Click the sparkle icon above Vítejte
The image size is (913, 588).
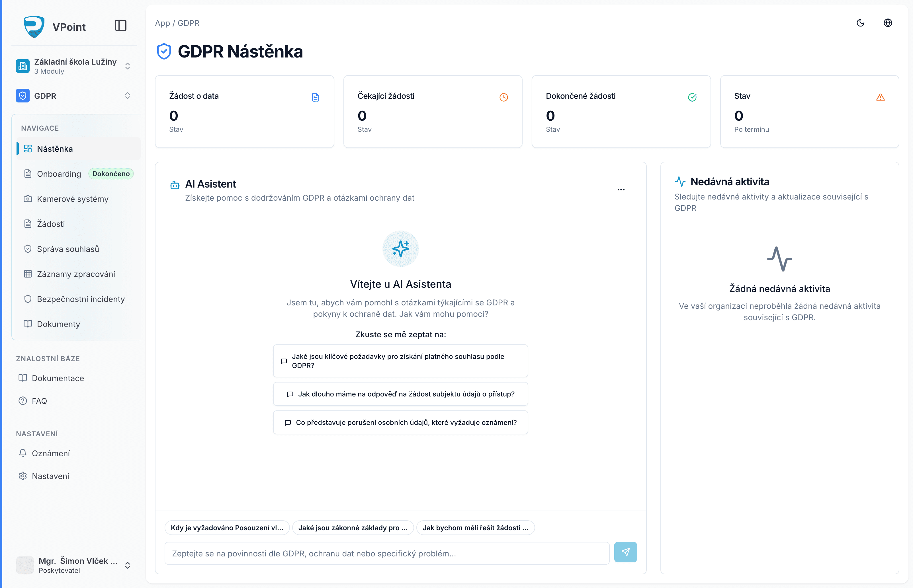(400, 248)
